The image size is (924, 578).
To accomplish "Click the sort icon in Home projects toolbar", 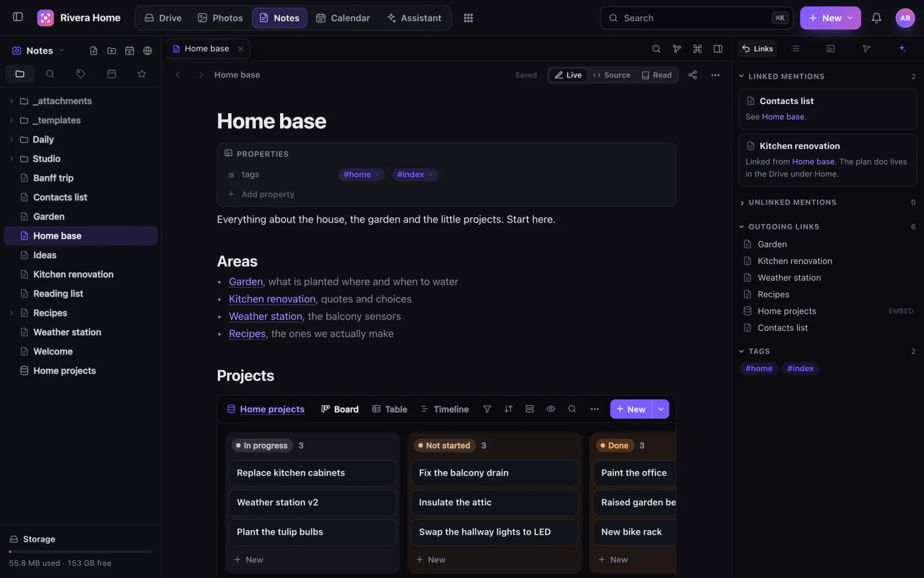I will [508, 409].
